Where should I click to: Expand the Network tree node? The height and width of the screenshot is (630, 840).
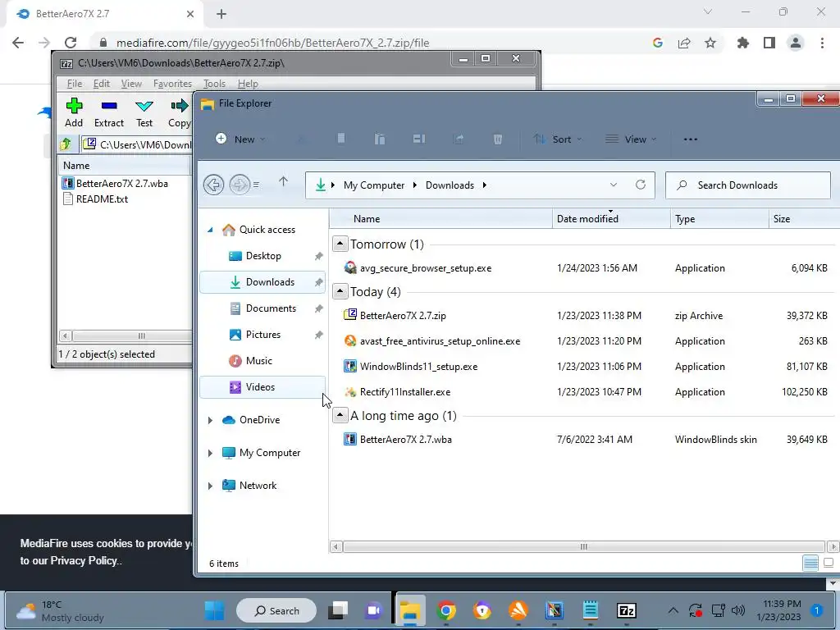tap(210, 486)
